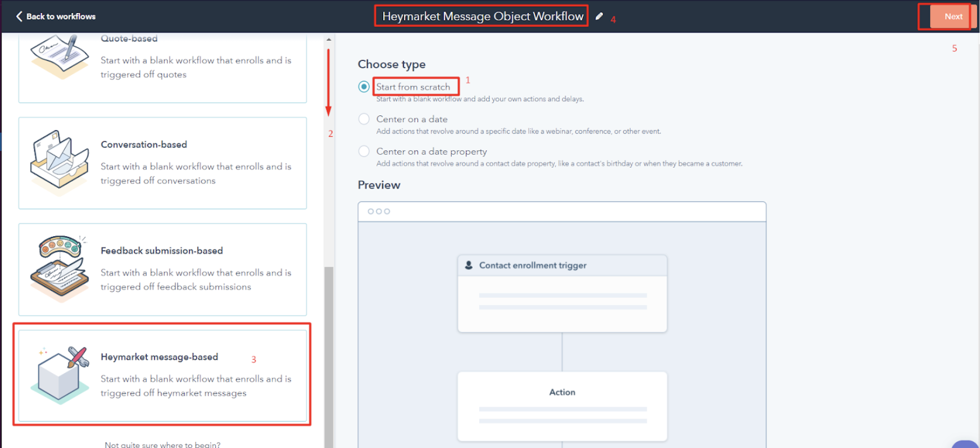Click the 'Not quite sure where to begin?' text
The height and width of the screenshot is (448, 980).
click(x=163, y=445)
